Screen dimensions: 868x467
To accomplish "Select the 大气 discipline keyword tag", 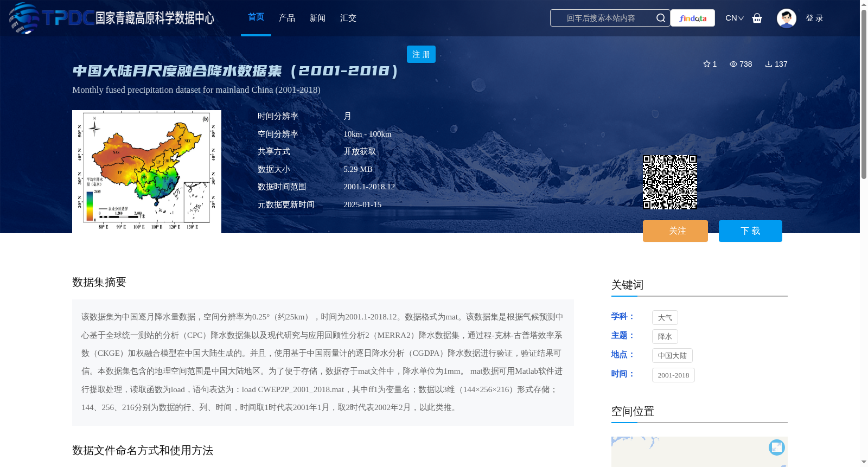I will coord(665,318).
